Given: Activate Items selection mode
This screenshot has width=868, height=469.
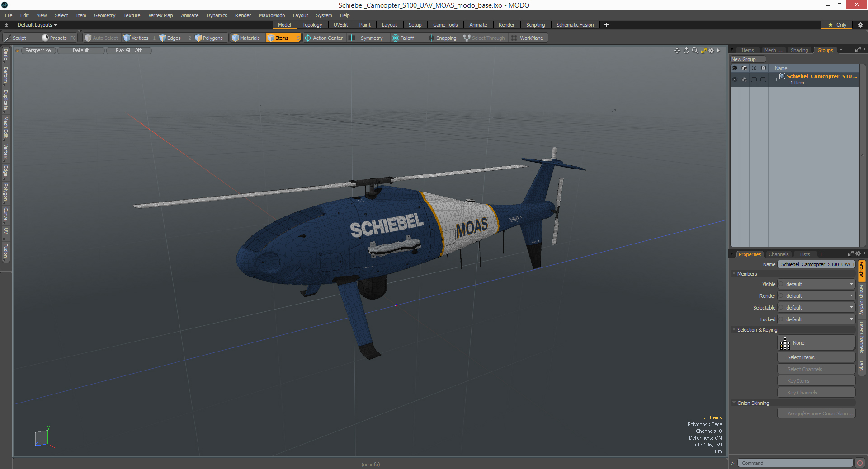Looking at the screenshot, I should [x=283, y=38].
